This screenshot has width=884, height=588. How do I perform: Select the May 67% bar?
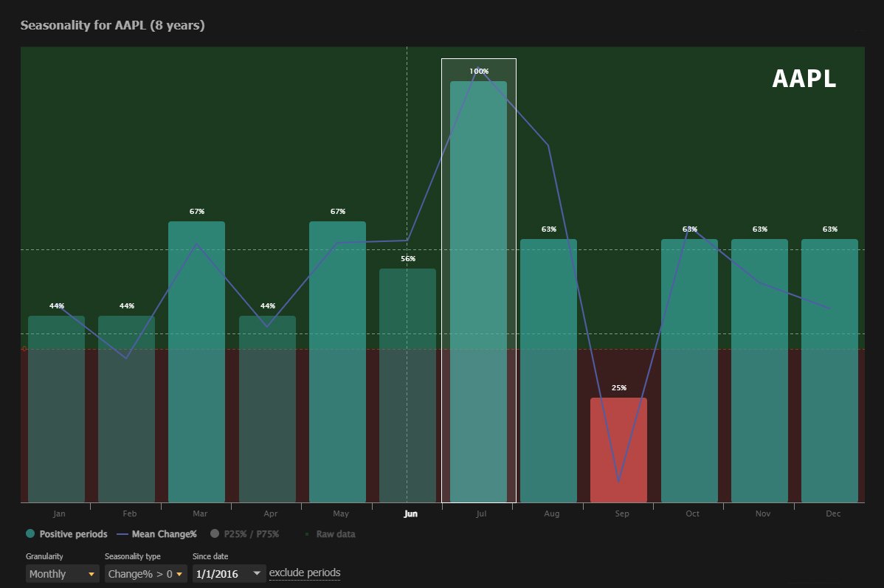(x=338, y=362)
